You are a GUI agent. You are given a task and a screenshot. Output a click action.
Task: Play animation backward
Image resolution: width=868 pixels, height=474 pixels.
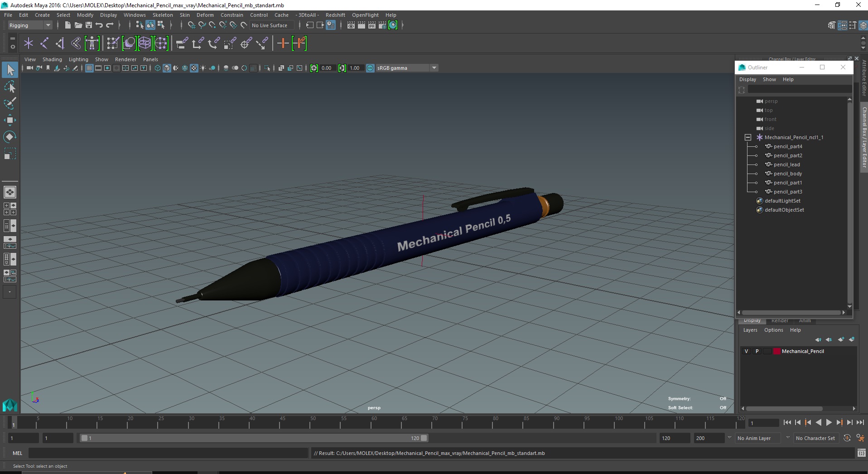coord(818,422)
